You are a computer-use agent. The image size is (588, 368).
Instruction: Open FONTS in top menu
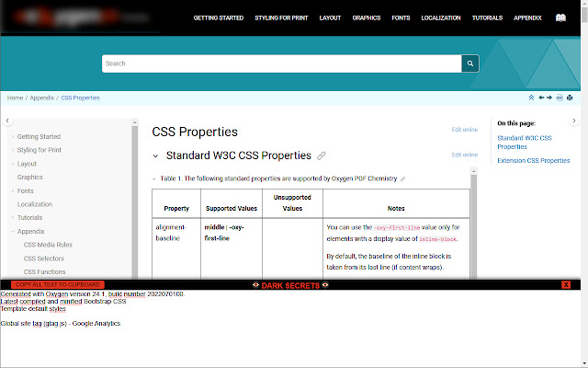coord(401,17)
